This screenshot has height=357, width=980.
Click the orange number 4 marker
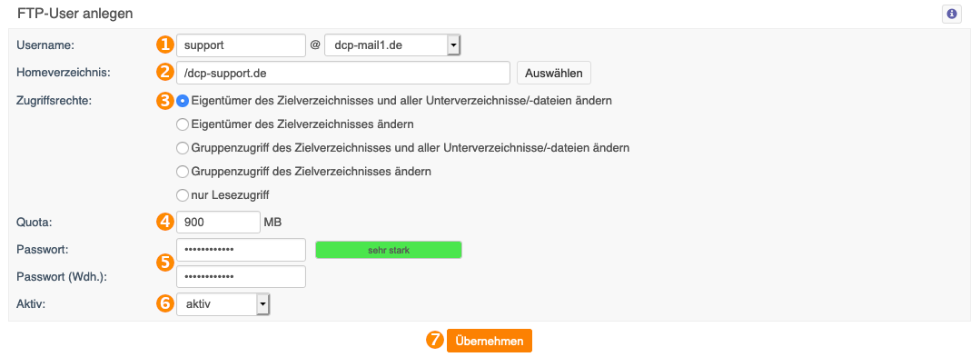click(x=164, y=221)
